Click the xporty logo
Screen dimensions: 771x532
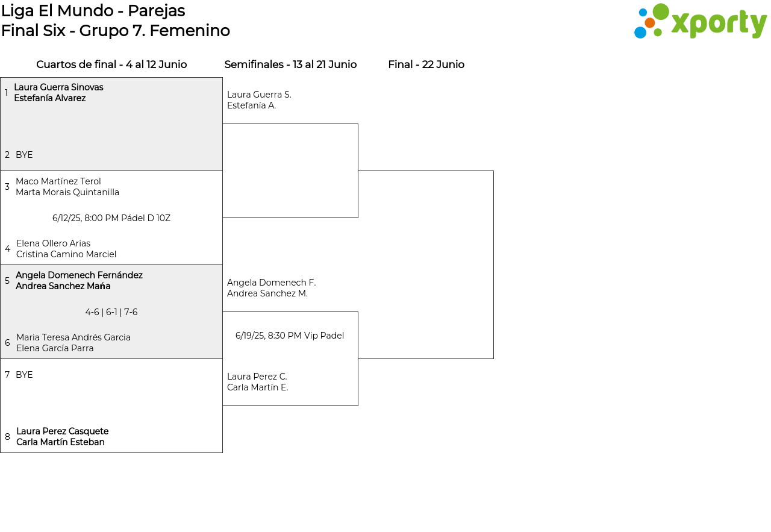pos(700,22)
